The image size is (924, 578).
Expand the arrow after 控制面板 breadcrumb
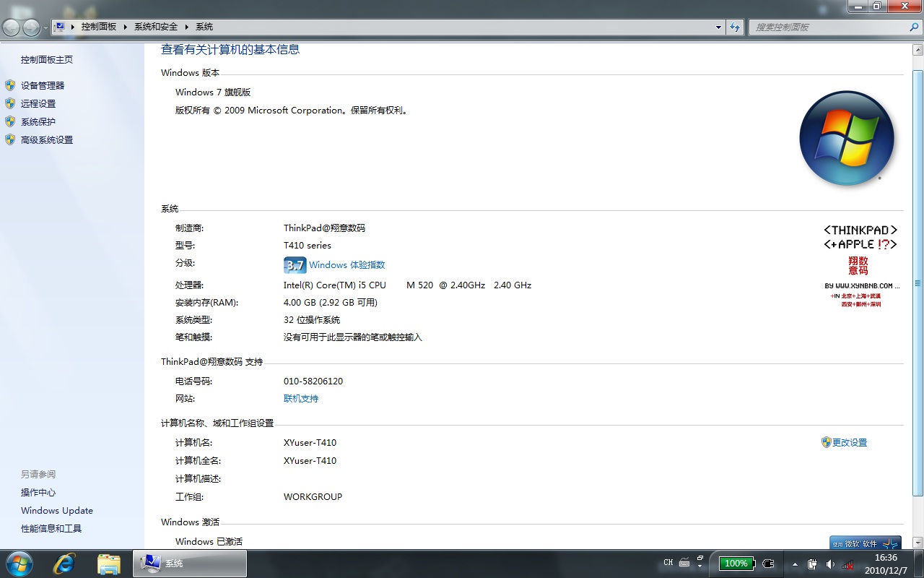pos(125,27)
